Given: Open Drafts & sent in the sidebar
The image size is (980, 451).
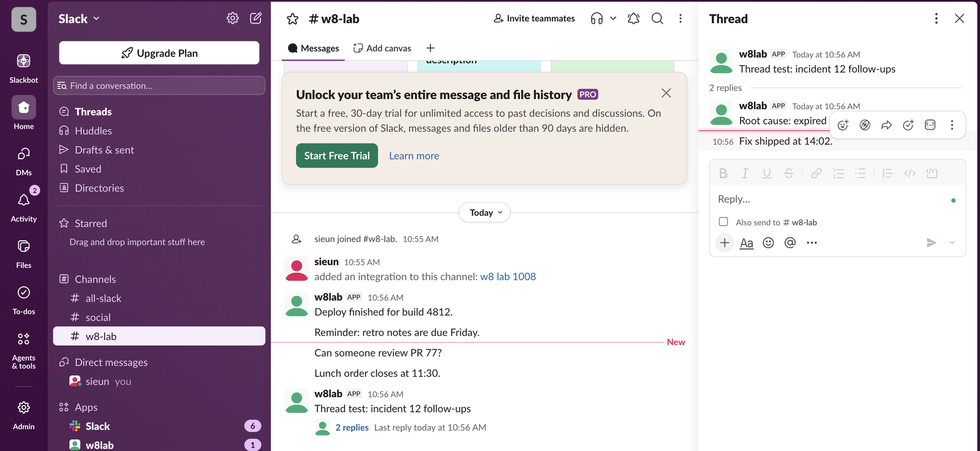Looking at the screenshot, I should click(159, 150).
